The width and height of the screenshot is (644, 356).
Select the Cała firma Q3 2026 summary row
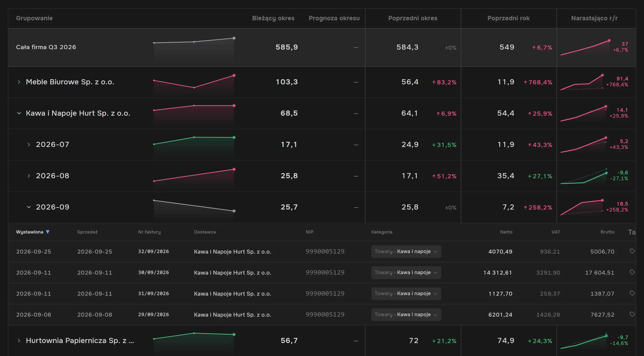(x=322, y=47)
